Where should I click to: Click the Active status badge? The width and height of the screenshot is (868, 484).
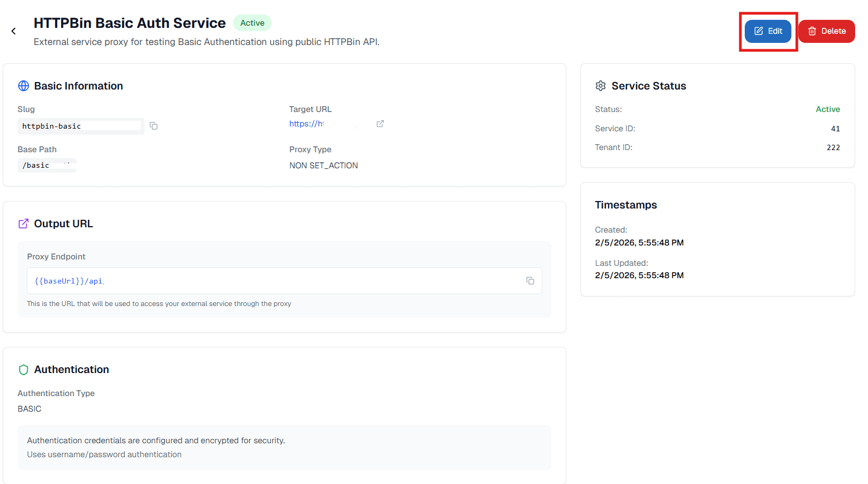[252, 23]
